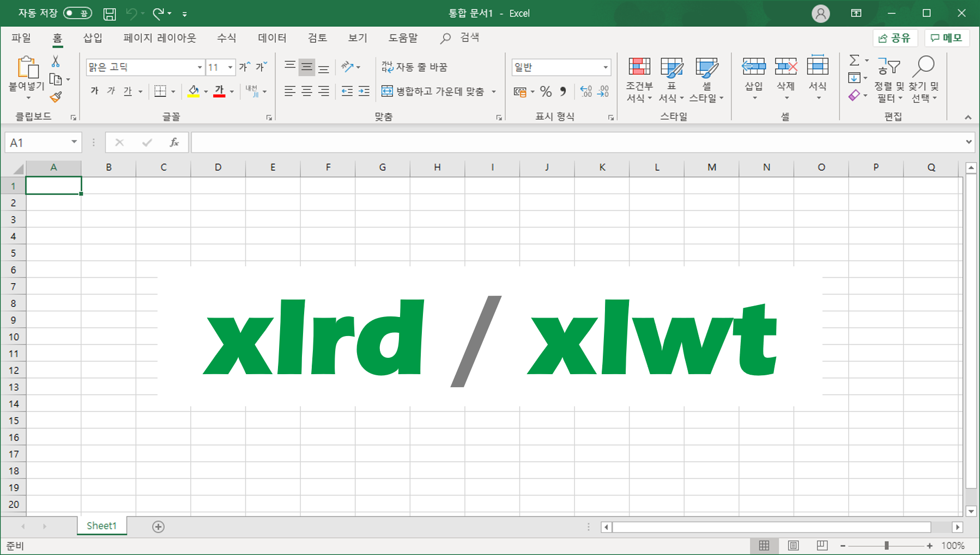Click the AutoSum sigma icon
This screenshot has height=555, width=980.
pyautogui.click(x=854, y=60)
